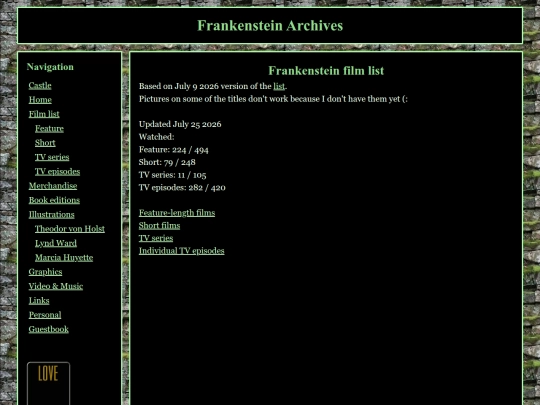Click the LOVE badge image
The height and width of the screenshot is (405, 540).
click(x=49, y=383)
